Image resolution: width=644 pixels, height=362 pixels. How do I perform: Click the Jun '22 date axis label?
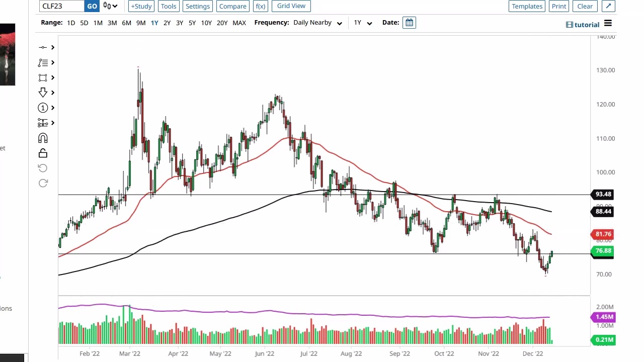[265, 353]
